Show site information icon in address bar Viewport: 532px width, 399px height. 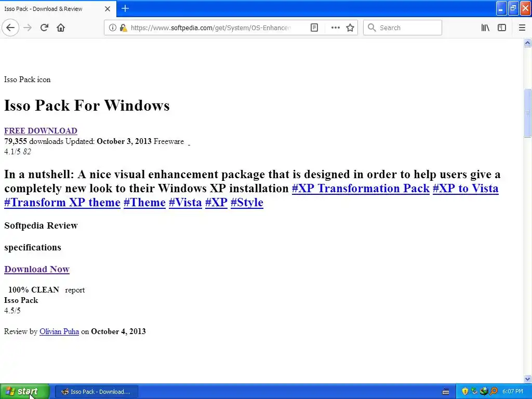112,28
